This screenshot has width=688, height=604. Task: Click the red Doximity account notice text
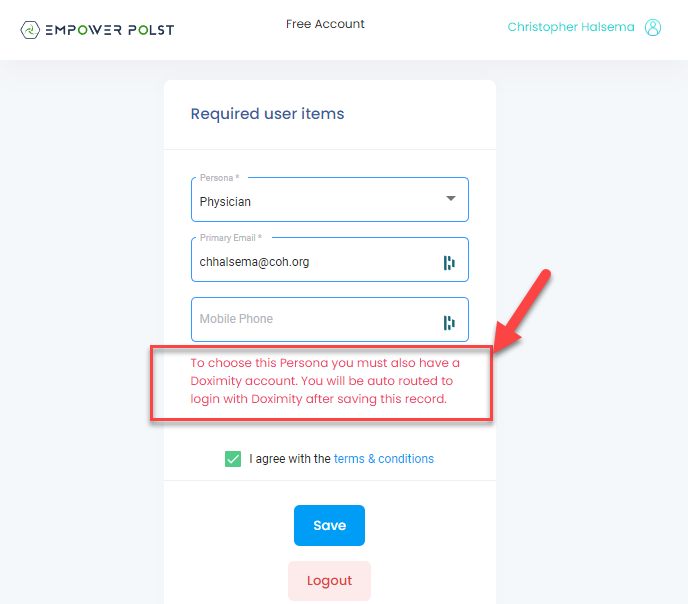tap(325, 381)
